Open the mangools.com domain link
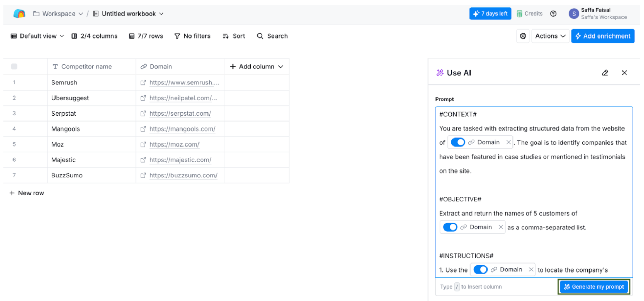644x301 pixels. tap(182, 129)
